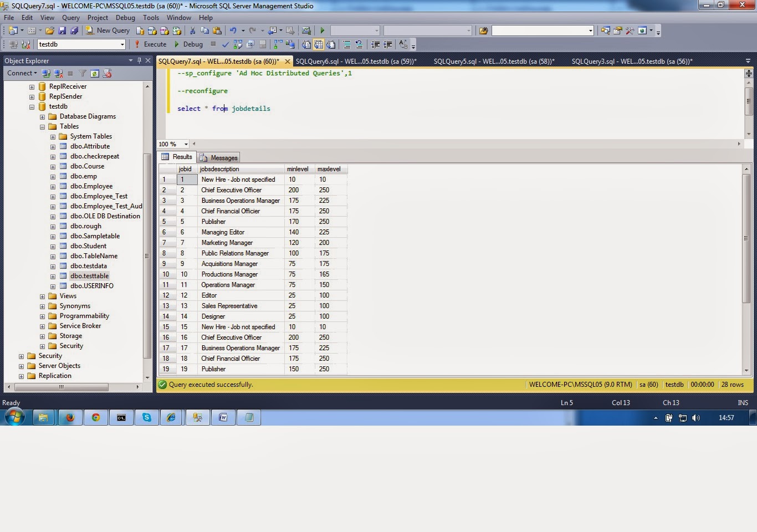Open the Query menu
This screenshot has height=532, width=757.
pyautogui.click(x=70, y=18)
